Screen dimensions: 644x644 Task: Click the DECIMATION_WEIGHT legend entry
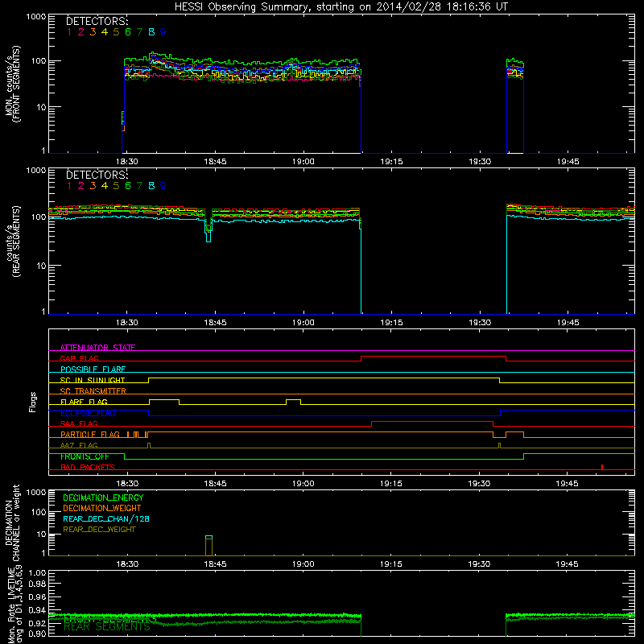click(102, 508)
